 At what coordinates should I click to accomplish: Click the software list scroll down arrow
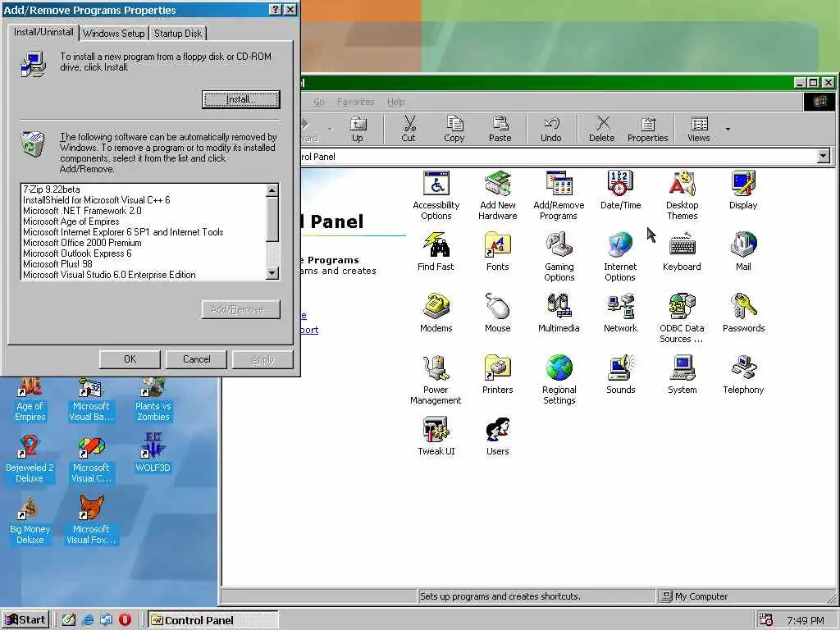pyautogui.click(x=272, y=273)
